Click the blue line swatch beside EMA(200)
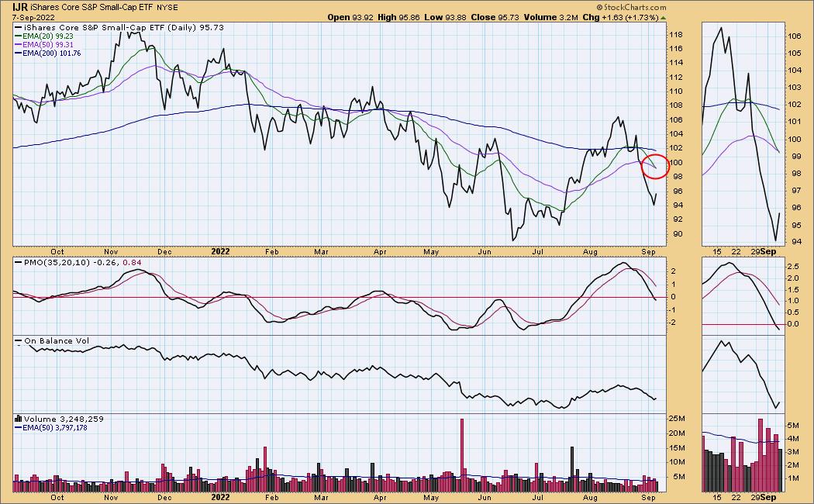The height and width of the screenshot is (504, 814). (18, 53)
